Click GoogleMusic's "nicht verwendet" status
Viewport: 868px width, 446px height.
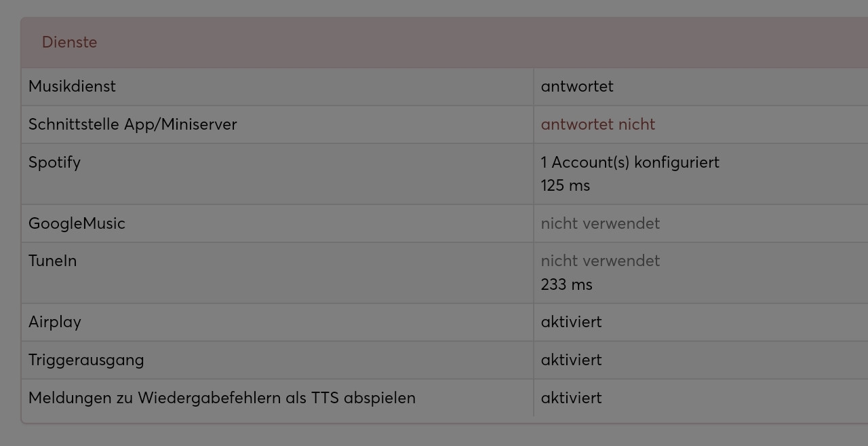point(600,223)
